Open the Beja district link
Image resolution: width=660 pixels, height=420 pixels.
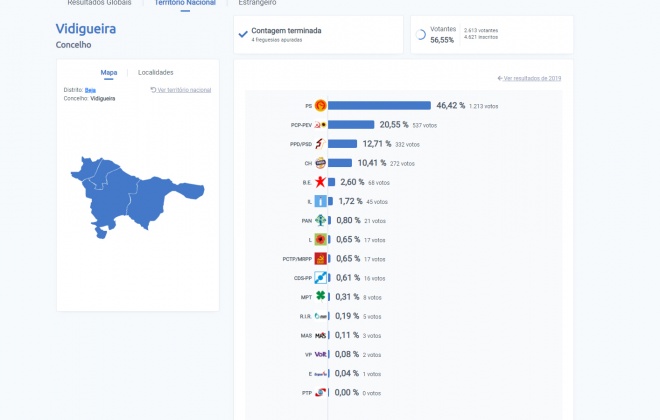pyautogui.click(x=90, y=90)
